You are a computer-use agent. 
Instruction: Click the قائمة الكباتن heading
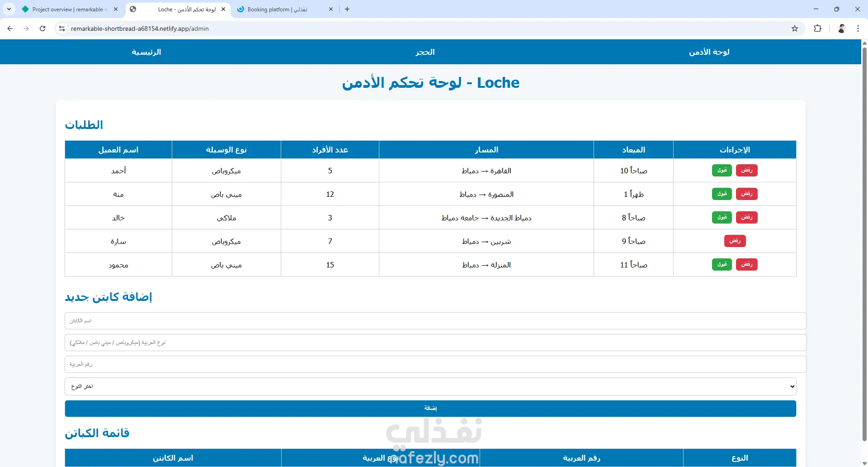coord(97,433)
